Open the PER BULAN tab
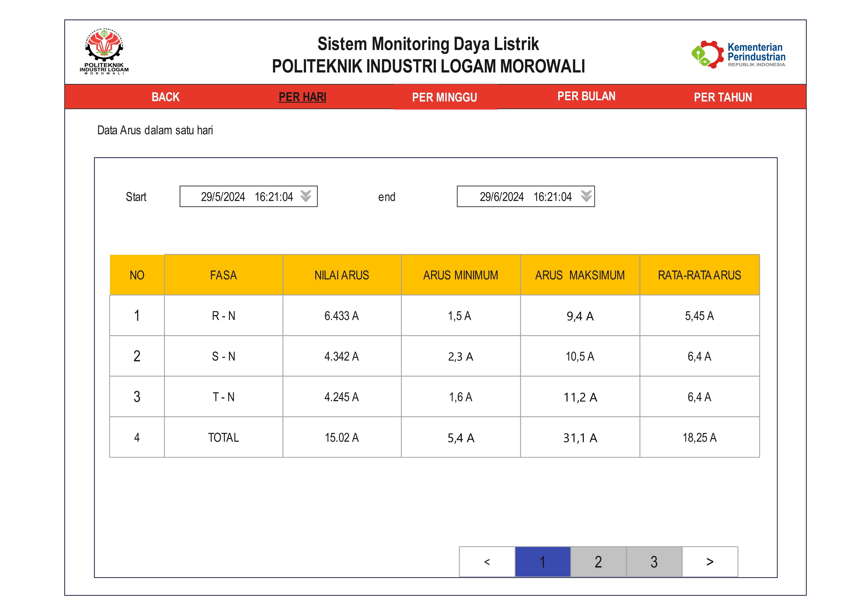 [x=586, y=96]
